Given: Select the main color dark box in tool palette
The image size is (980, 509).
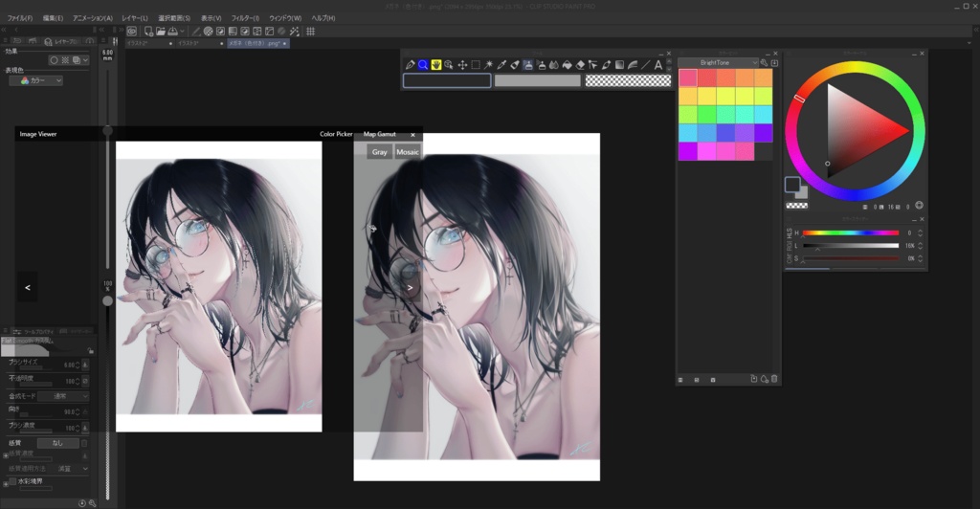Looking at the screenshot, I should pos(447,80).
